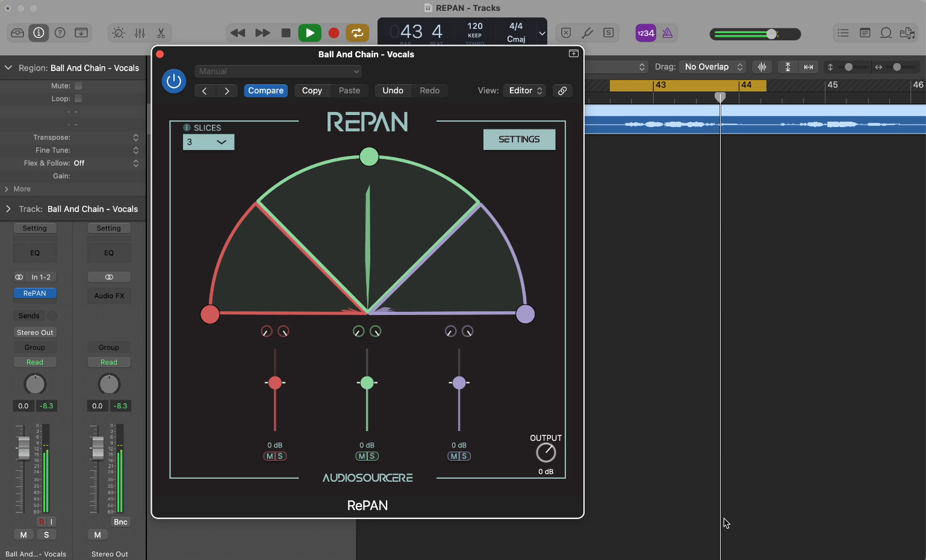The image size is (926, 560).
Task: Click the Bnc bounce button
Action: (120, 522)
